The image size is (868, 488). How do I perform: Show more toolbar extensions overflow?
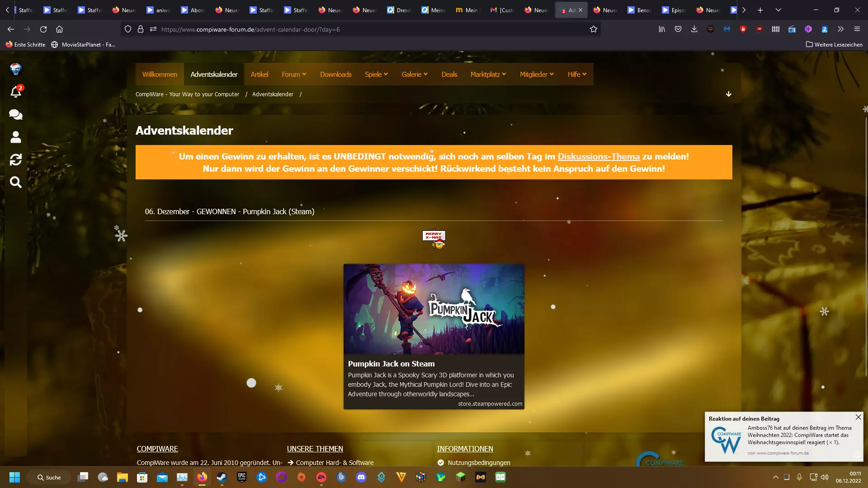[x=840, y=29]
